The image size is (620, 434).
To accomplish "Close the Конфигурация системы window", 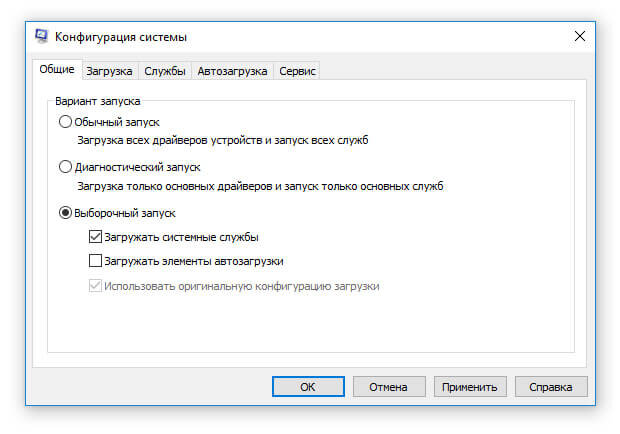I will pyautogui.click(x=579, y=36).
